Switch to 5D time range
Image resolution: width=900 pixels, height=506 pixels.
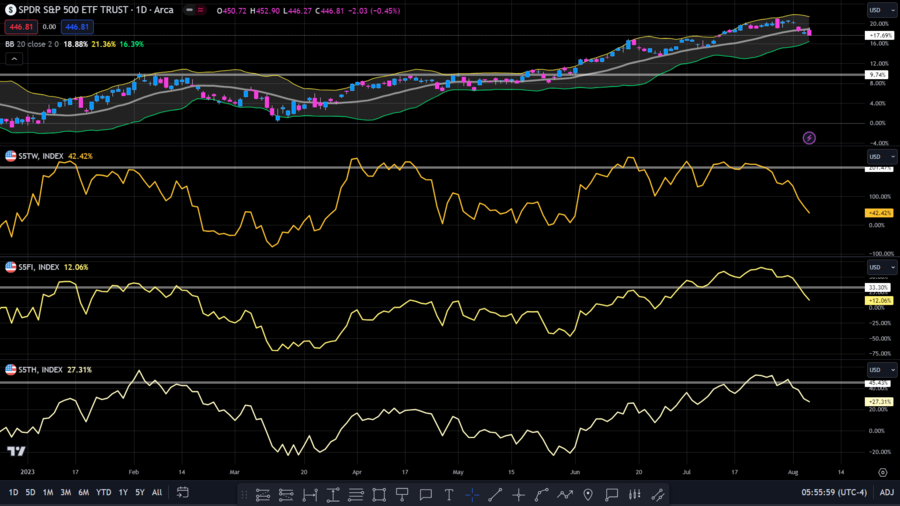30,492
